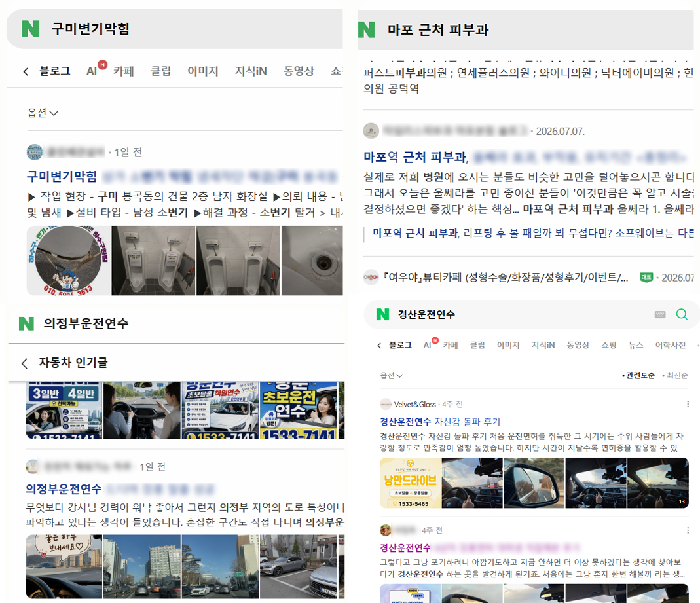Switch to 카페 tab in 구미변기막힘 panel
This screenshot has width=700, height=603.
tap(124, 71)
